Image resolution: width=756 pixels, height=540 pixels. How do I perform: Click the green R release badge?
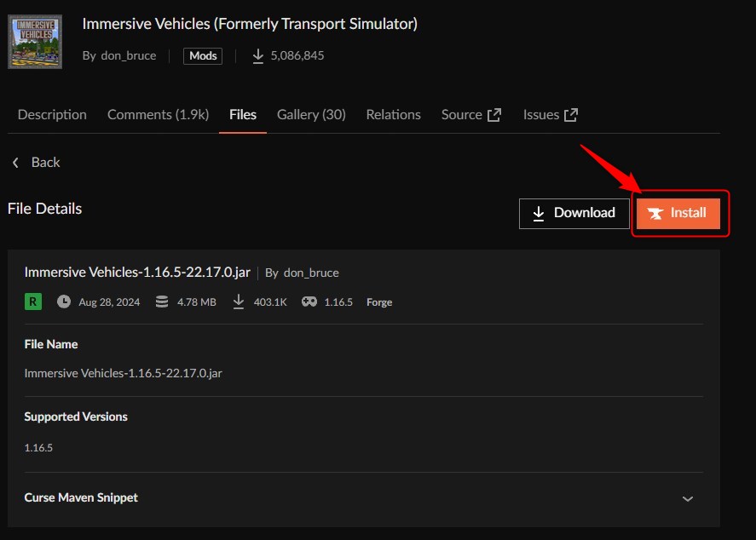coord(32,302)
